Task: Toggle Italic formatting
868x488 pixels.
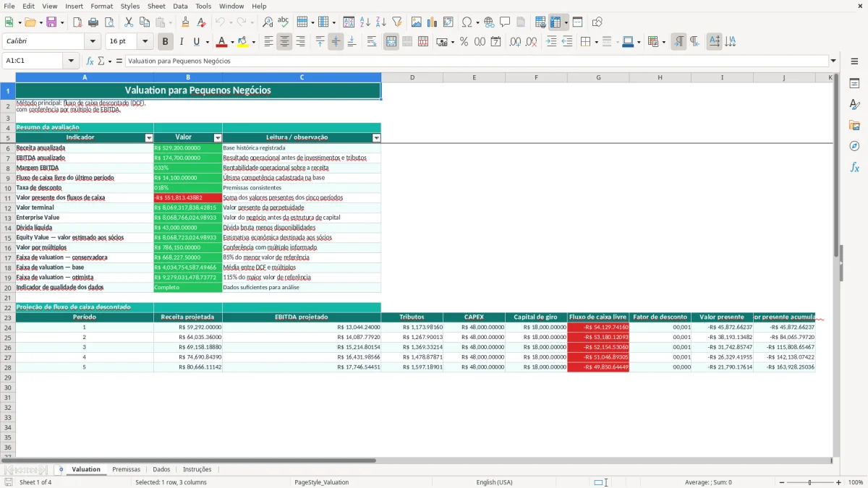Action: (x=182, y=42)
